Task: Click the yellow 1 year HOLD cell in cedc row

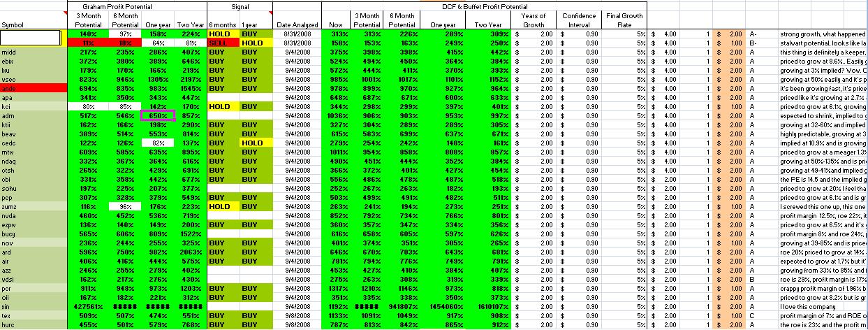Action: coord(255,143)
